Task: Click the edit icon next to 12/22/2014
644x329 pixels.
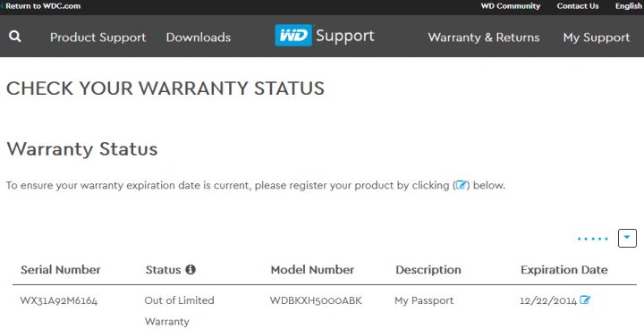Action: (x=585, y=300)
